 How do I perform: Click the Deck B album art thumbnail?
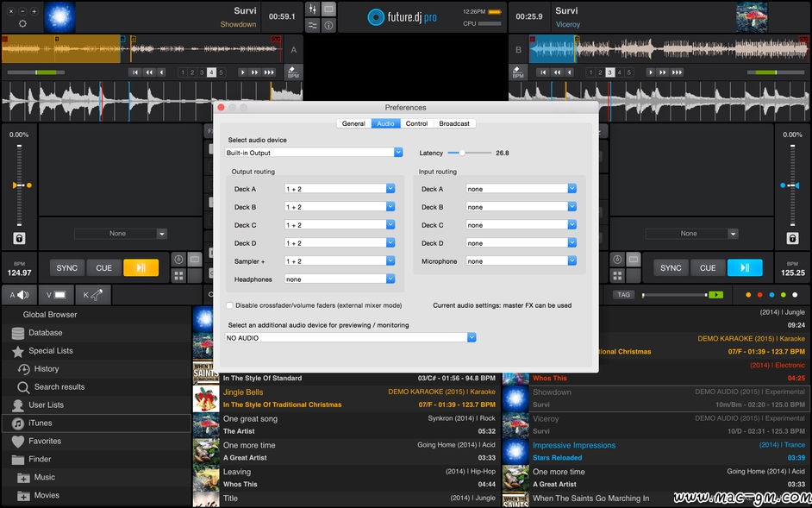point(752,17)
